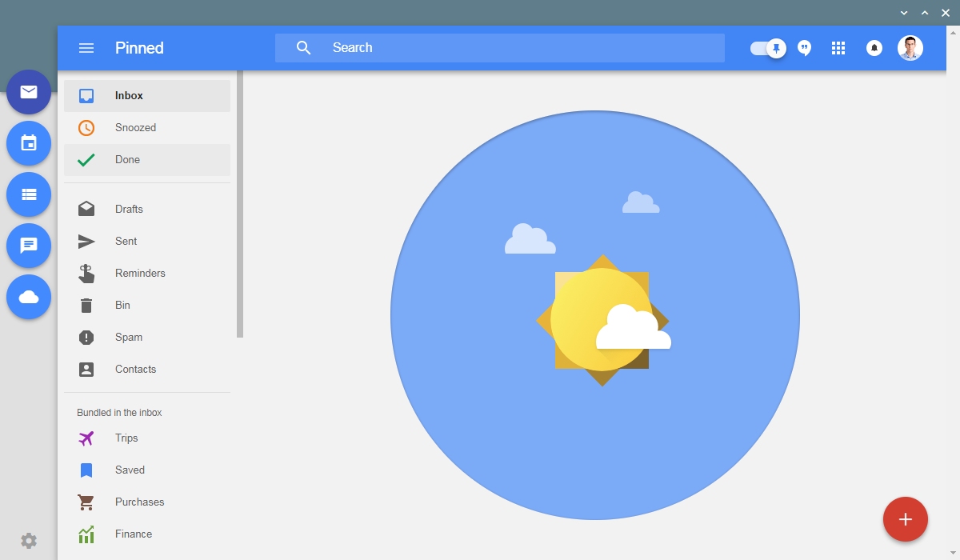The image size is (960, 560).
Task: Click the Sent paper plane icon
Action: pos(86,242)
